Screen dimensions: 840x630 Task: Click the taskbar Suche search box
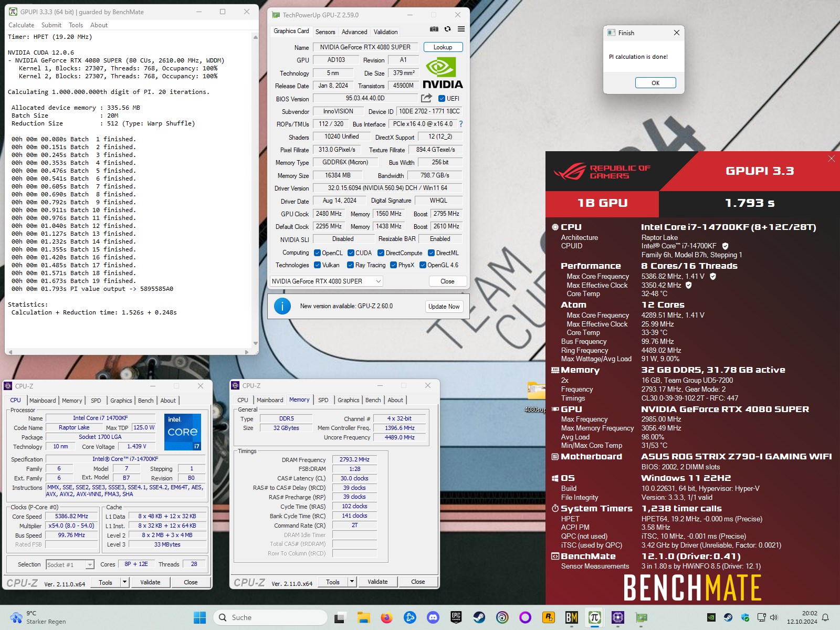click(270, 617)
